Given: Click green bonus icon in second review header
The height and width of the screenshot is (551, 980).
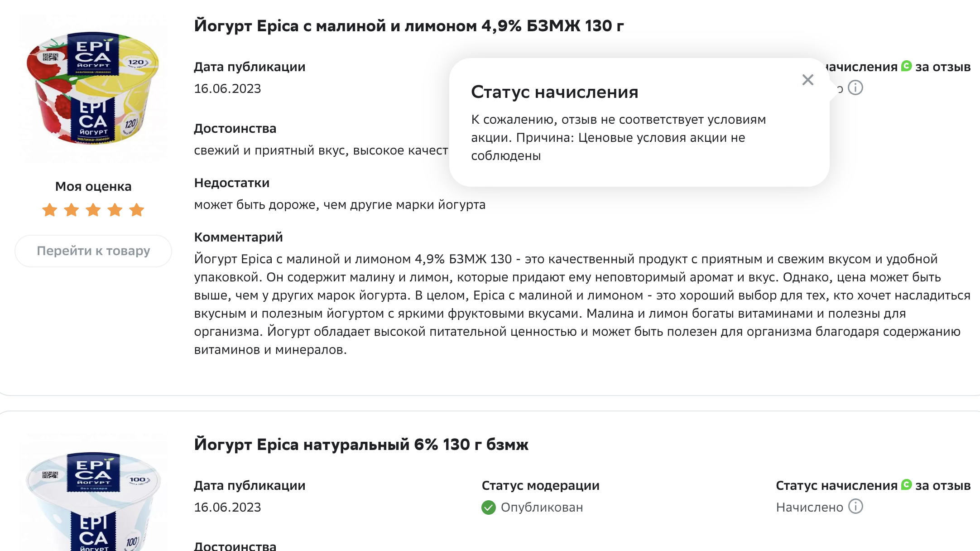Looking at the screenshot, I should click(x=906, y=484).
